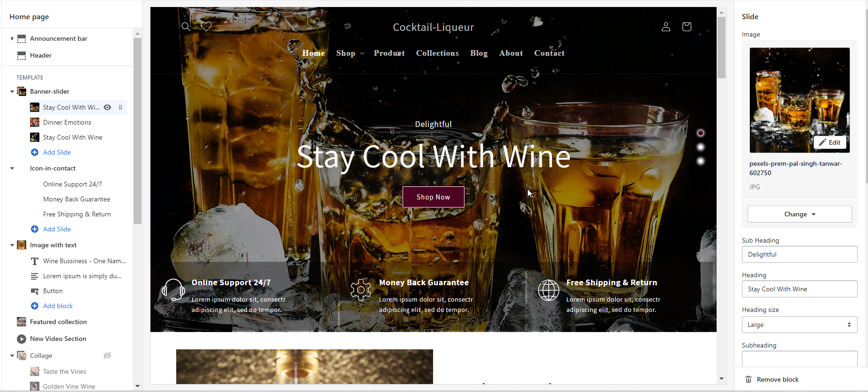Collapse the Banner-slider section
This screenshot has height=392, width=868.
[x=12, y=91]
